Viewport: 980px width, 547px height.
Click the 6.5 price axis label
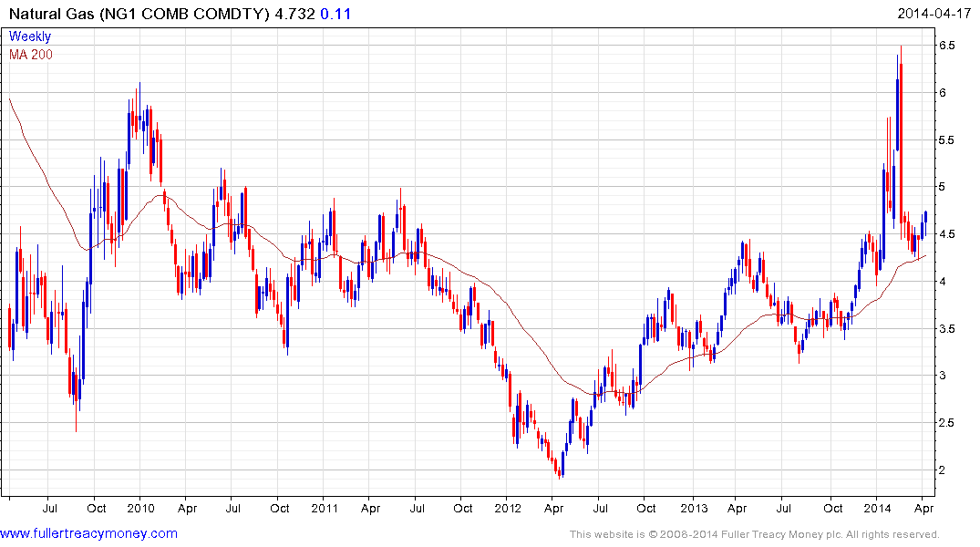(x=947, y=46)
